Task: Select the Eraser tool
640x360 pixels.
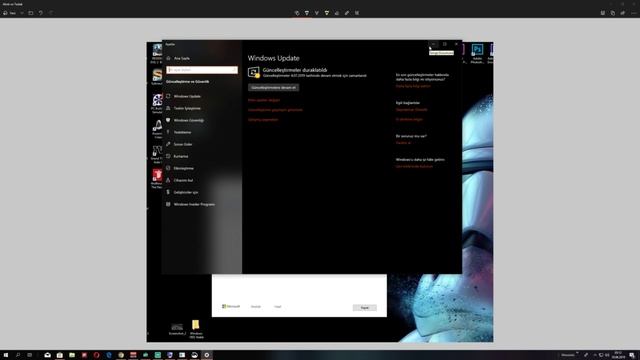Action: (x=337, y=13)
